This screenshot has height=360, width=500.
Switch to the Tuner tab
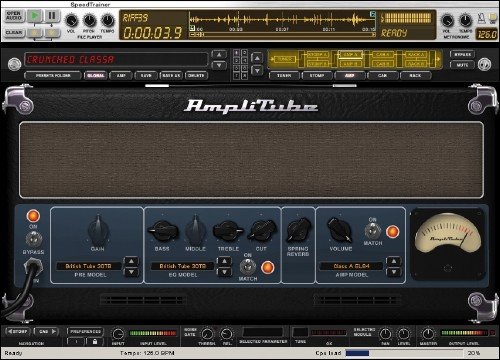[284, 76]
